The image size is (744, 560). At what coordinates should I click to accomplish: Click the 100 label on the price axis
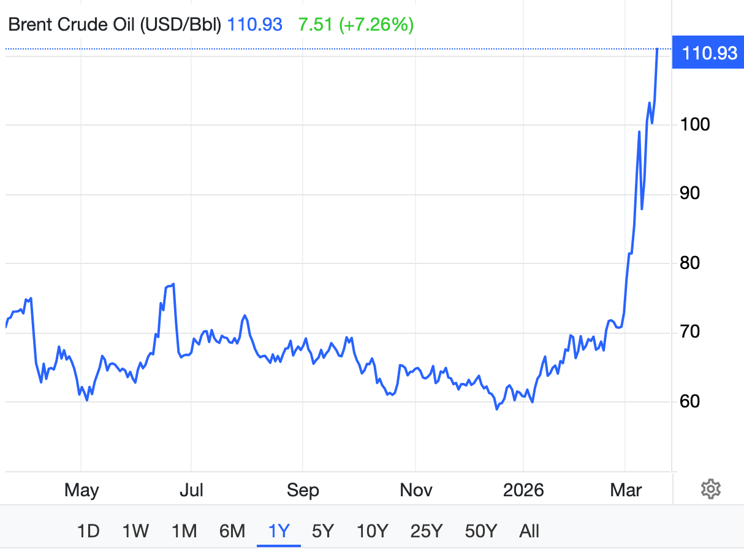click(x=696, y=124)
